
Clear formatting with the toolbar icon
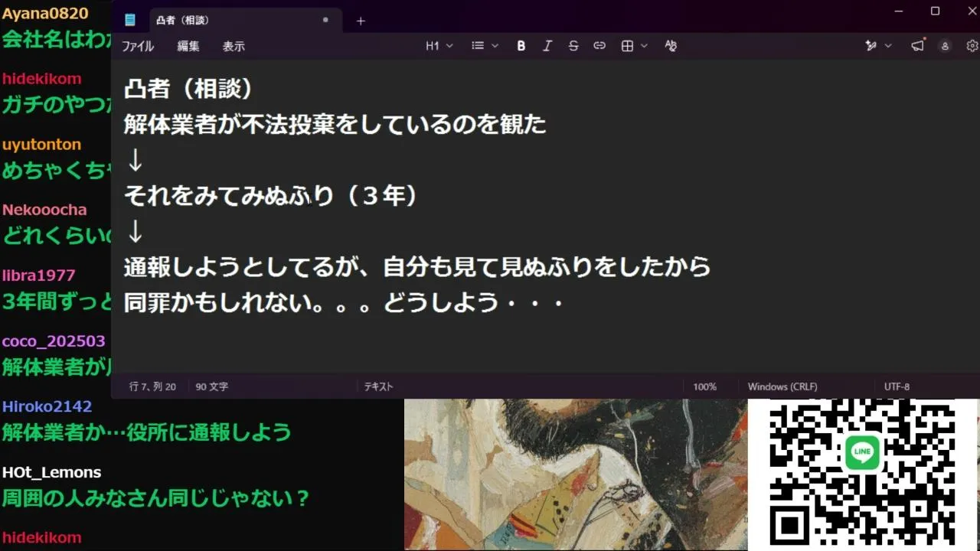pyautogui.click(x=671, y=46)
